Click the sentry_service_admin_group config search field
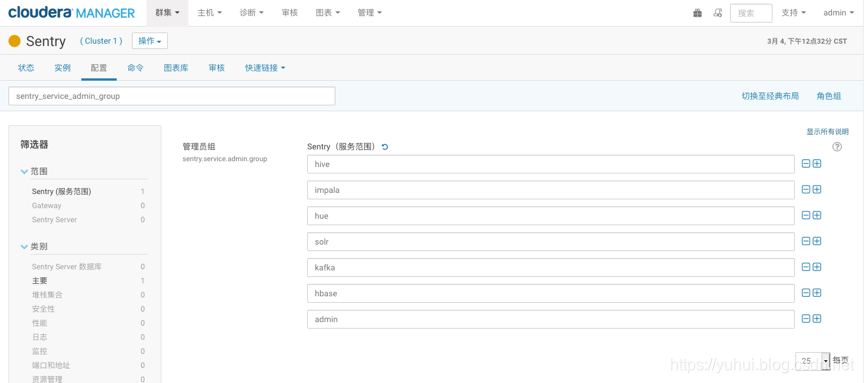 coord(172,96)
